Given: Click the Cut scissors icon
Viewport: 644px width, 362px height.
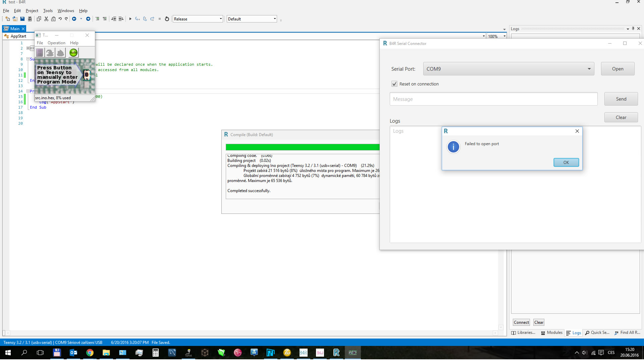Looking at the screenshot, I should [x=46, y=19].
